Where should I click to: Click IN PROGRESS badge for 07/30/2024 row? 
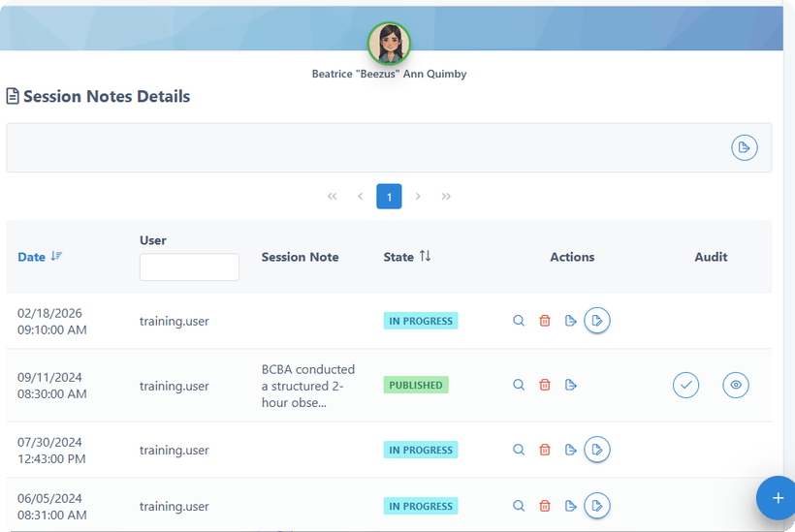pos(421,450)
